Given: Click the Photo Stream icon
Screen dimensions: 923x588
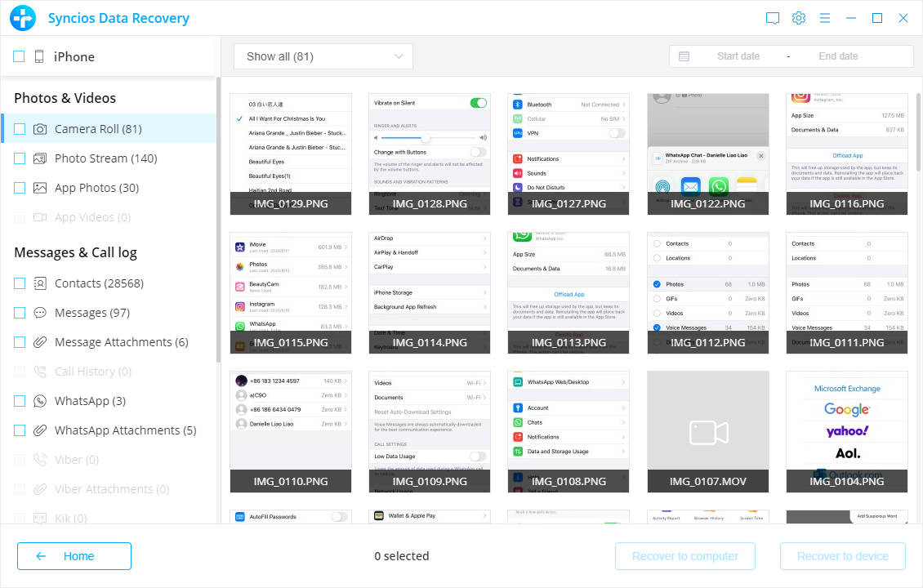Looking at the screenshot, I should click(40, 158).
